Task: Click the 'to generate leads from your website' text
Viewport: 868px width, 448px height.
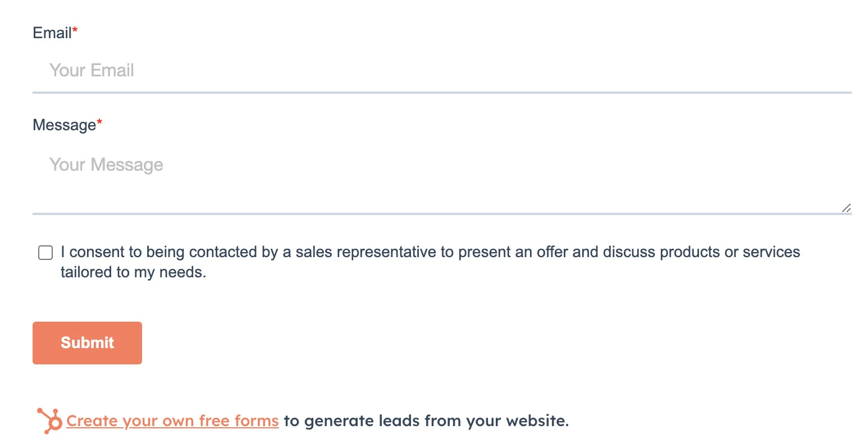Action: tap(426, 420)
